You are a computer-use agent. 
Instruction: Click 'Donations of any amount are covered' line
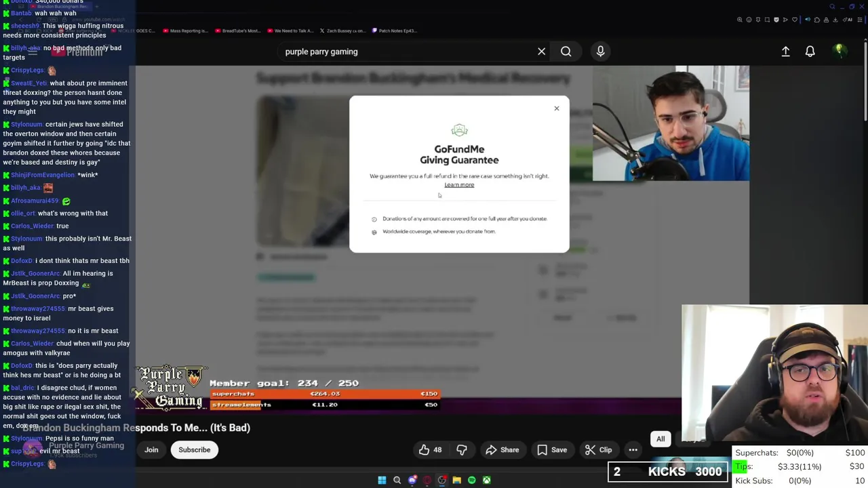click(x=465, y=219)
